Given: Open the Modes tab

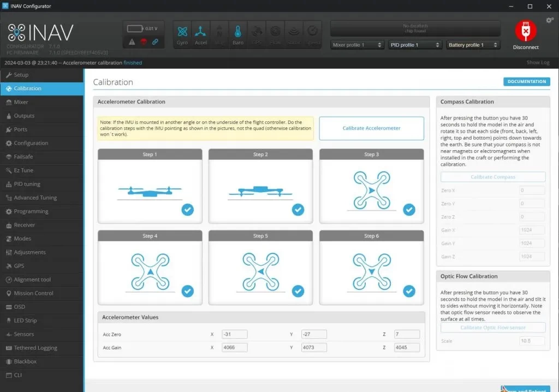Looking at the screenshot, I should point(41,239).
